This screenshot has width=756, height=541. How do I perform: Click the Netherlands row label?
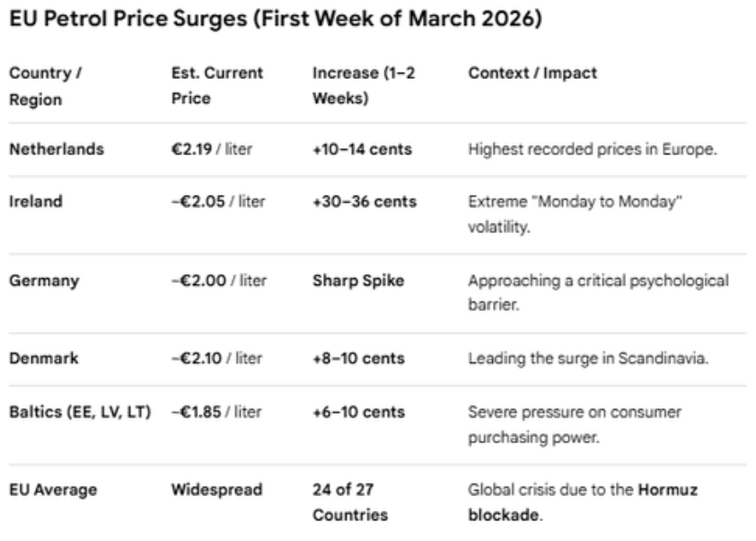click(x=56, y=150)
